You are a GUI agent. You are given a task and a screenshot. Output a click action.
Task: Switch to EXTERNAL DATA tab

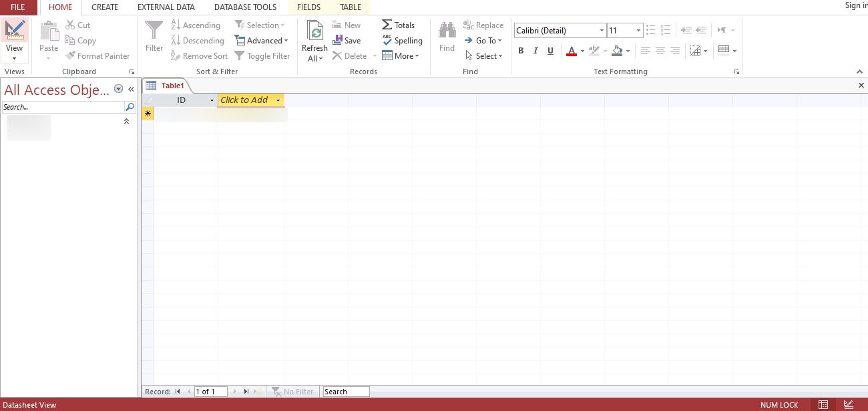coord(166,7)
